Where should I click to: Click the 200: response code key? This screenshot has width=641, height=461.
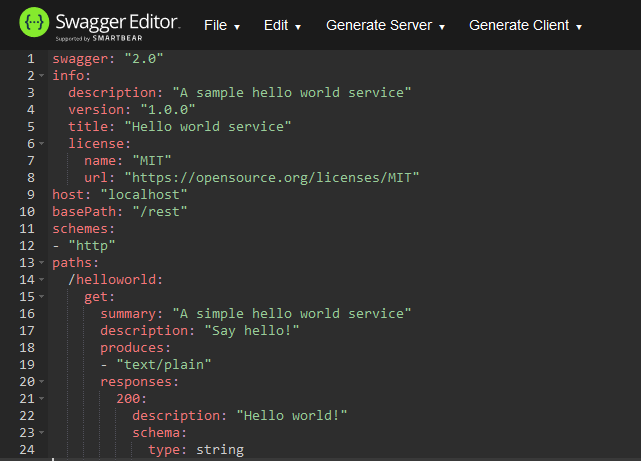131,398
